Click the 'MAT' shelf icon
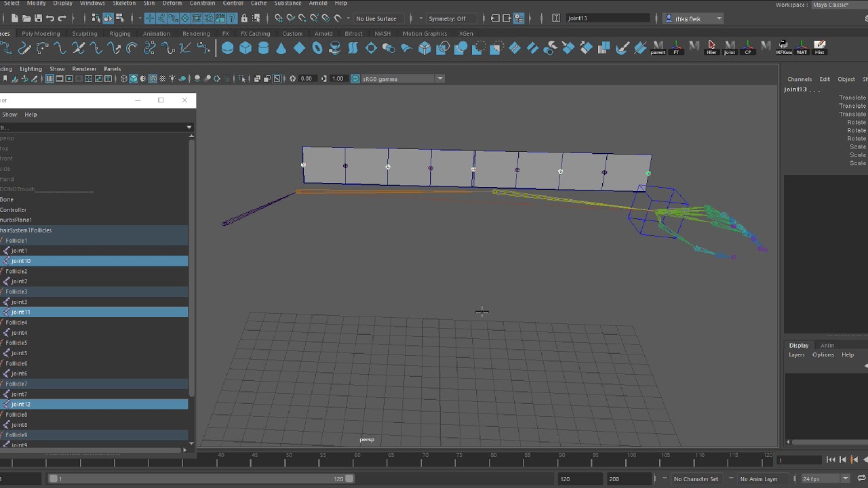This screenshot has width=868, height=488. (802, 48)
